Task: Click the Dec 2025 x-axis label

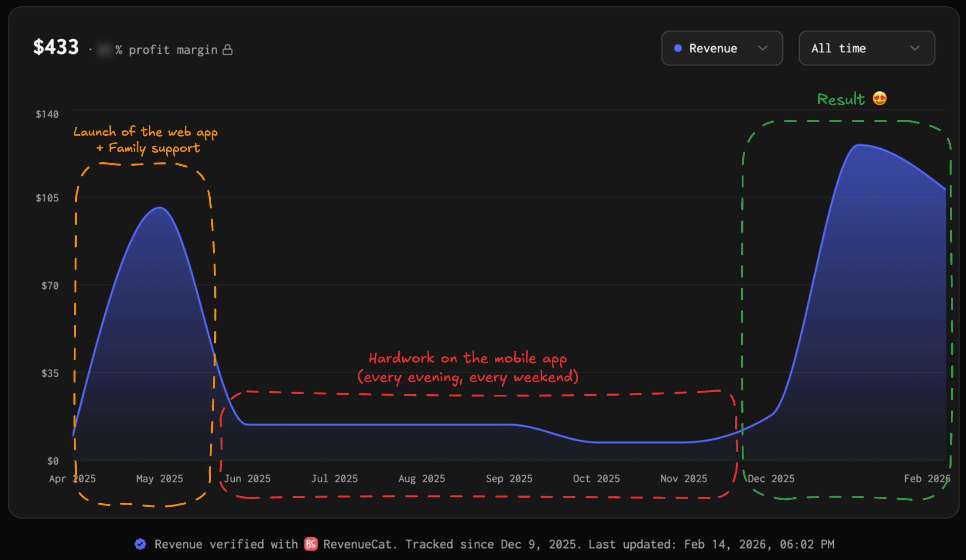Action: [771, 478]
